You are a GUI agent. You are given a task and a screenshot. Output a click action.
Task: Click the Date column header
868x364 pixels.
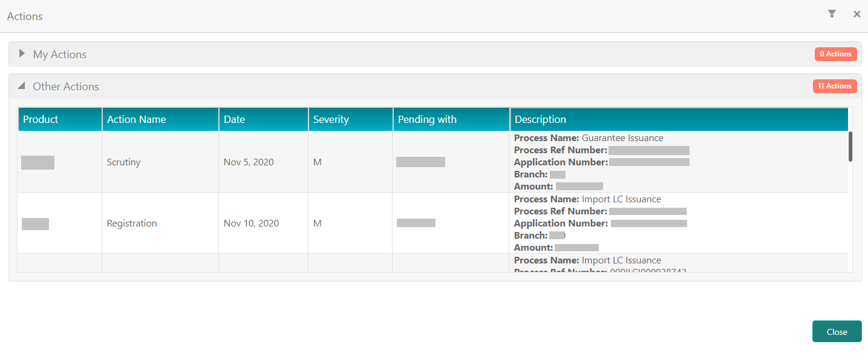coord(264,119)
